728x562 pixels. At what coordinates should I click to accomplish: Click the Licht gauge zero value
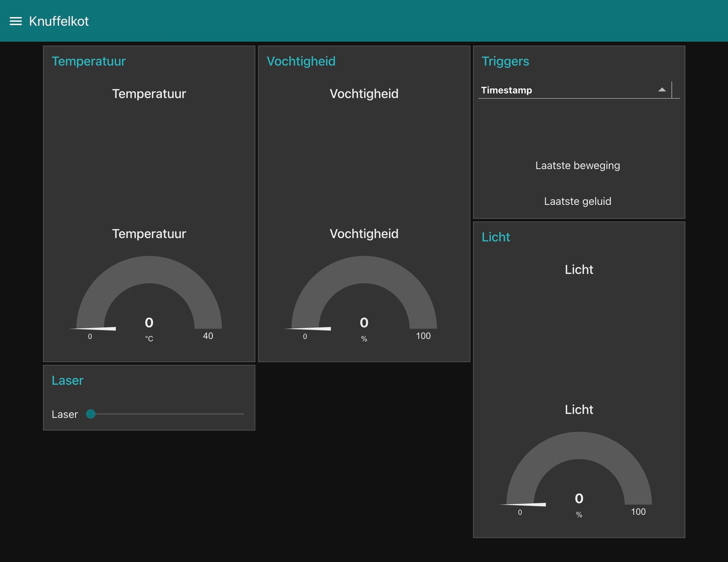pos(579,498)
